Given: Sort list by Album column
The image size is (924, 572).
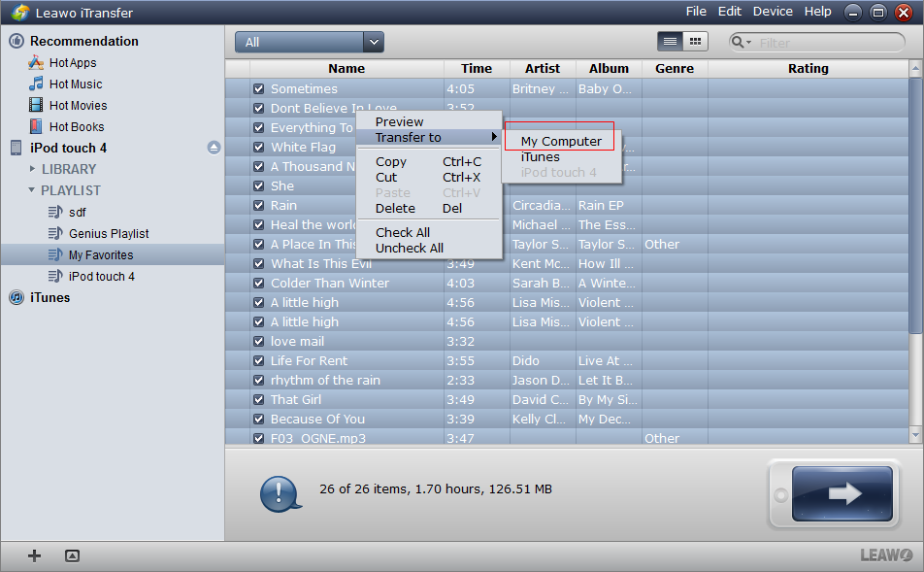Looking at the screenshot, I should coord(609,68).
